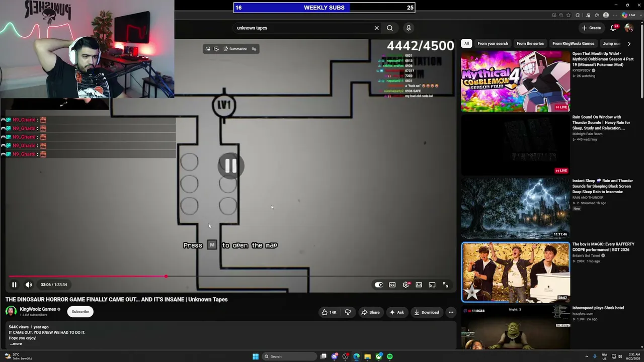644x362 pixels.
Task: Open Xbox app from the taskbar
Action: pyautogui.click(x=379, y=356)
